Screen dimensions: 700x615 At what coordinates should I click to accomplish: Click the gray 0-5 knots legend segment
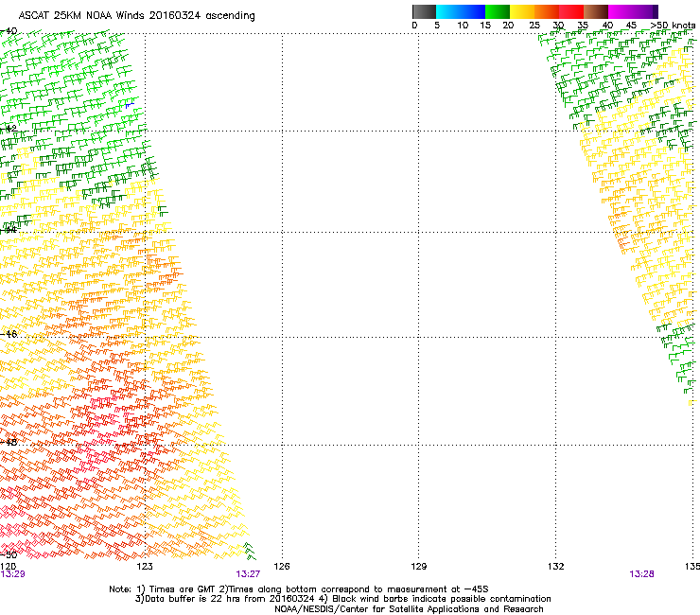(424, 11)
